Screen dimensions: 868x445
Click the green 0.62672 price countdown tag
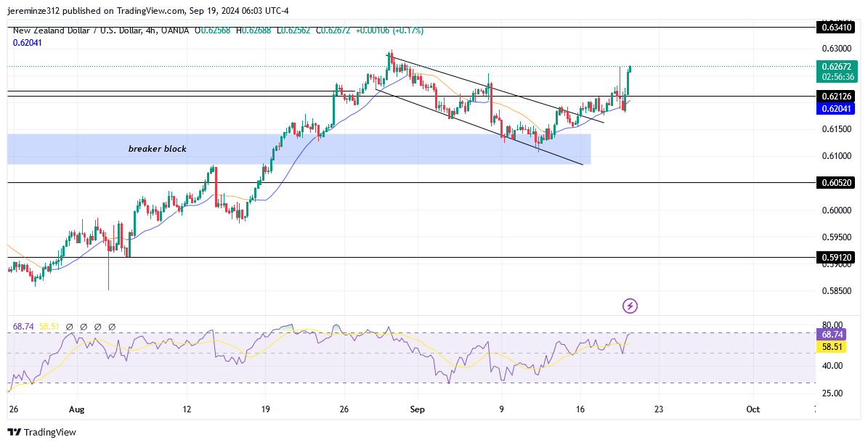click(835, 69)
